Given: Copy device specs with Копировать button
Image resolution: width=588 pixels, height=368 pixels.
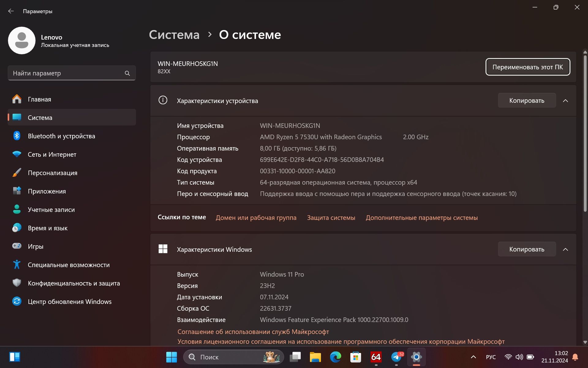Looking at the screenshot, I should [527, 101].
